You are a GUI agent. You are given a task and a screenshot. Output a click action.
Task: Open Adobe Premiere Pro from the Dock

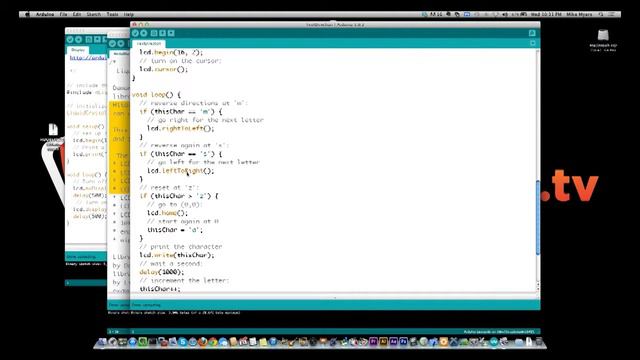tap(373, 342)
